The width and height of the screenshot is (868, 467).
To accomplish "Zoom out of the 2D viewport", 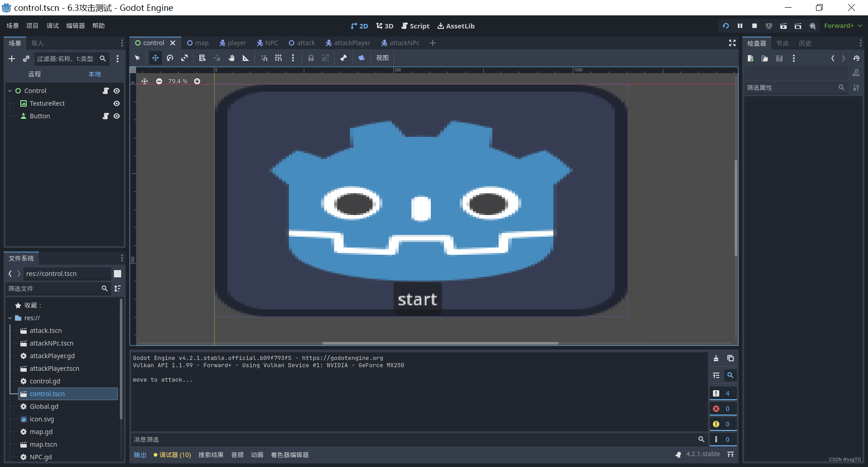I will pyautogui.click(x=159, y=81).
